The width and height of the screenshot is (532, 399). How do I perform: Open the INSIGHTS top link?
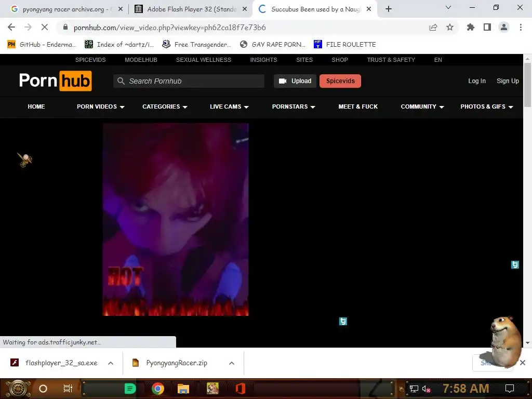[263, 60]
